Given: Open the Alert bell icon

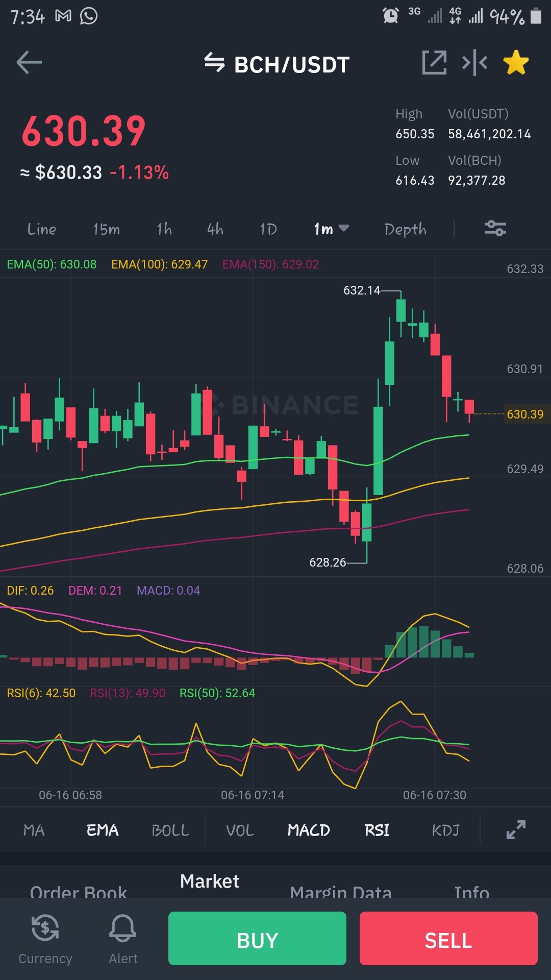Looking at the screenshot, I should click(123, 939).
